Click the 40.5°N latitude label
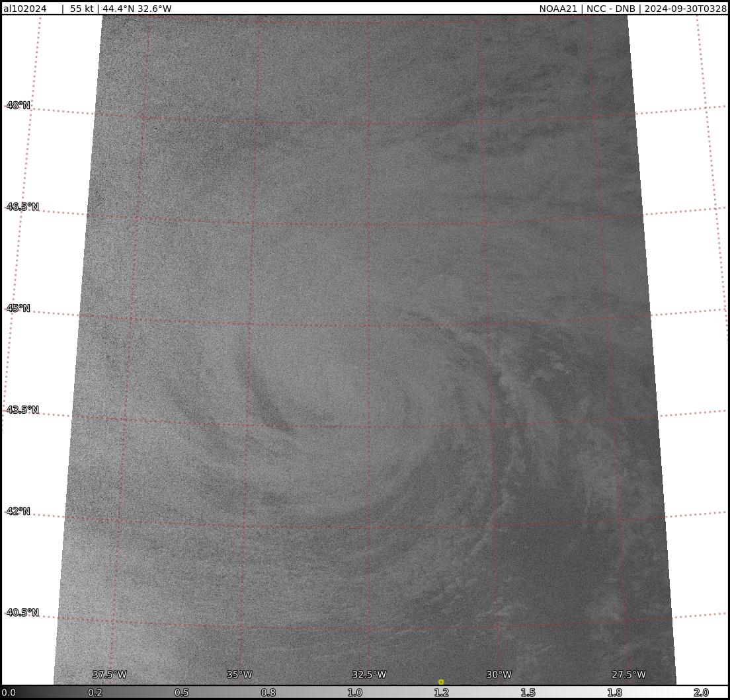Screen dimensions: 730x700 click(22, 613)
